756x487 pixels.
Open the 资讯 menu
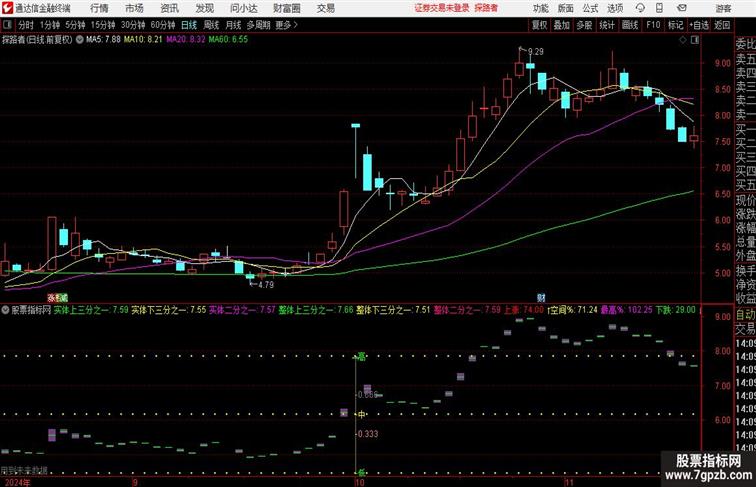(169, 8)
